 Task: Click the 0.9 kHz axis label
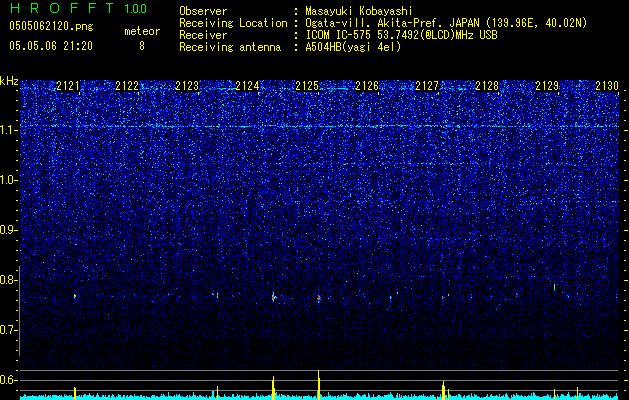click(9, 230)
